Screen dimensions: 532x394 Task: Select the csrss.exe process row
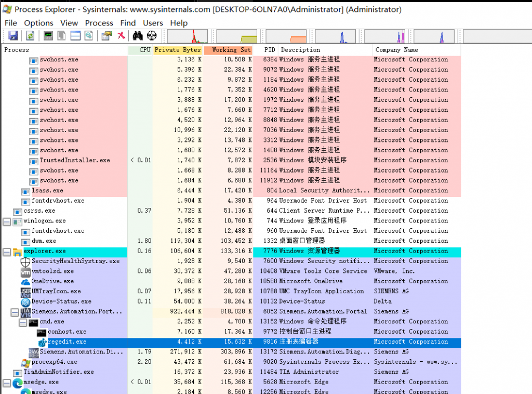(231, 211)
